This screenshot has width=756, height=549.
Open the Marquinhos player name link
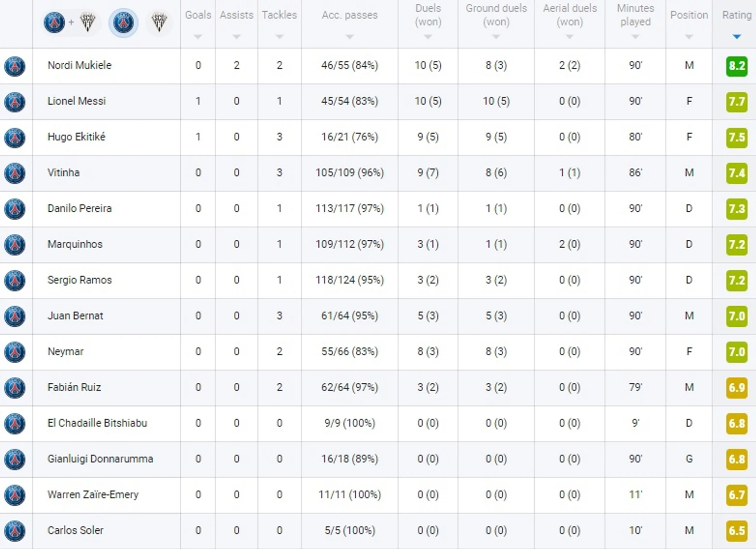pos(75,244)
